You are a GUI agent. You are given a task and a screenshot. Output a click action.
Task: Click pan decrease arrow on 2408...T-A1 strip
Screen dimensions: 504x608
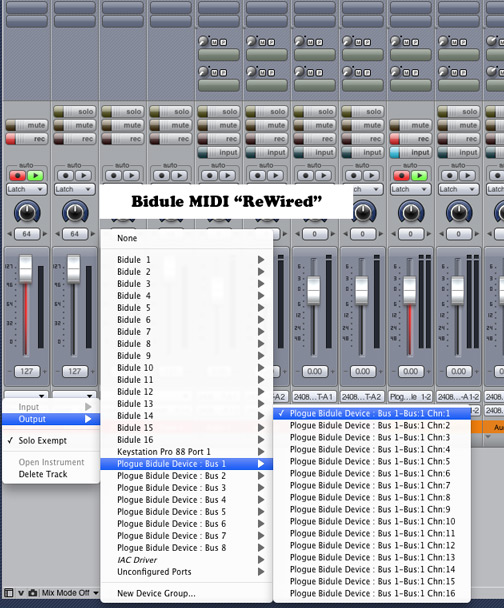(297, 234)
